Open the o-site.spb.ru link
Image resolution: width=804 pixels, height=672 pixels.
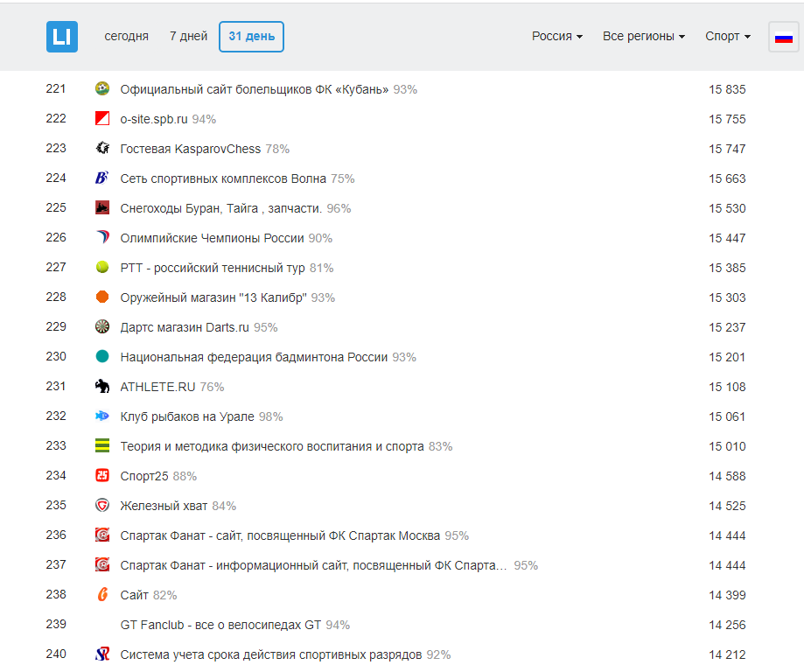click(154, 119)
